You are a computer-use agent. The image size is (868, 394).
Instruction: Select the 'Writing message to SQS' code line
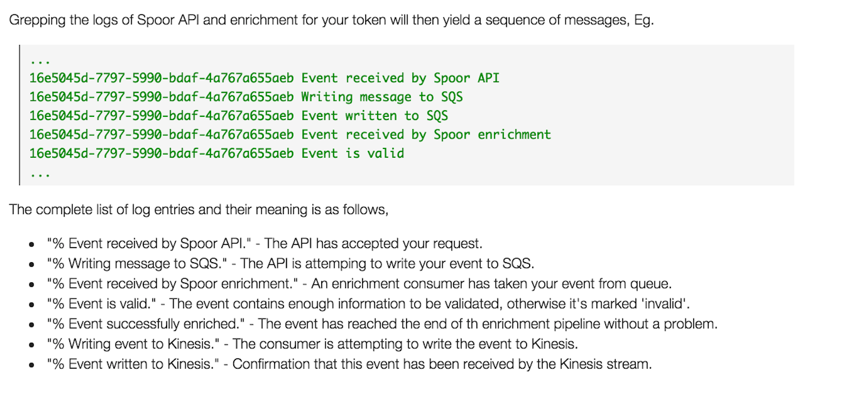pos(246,97)
